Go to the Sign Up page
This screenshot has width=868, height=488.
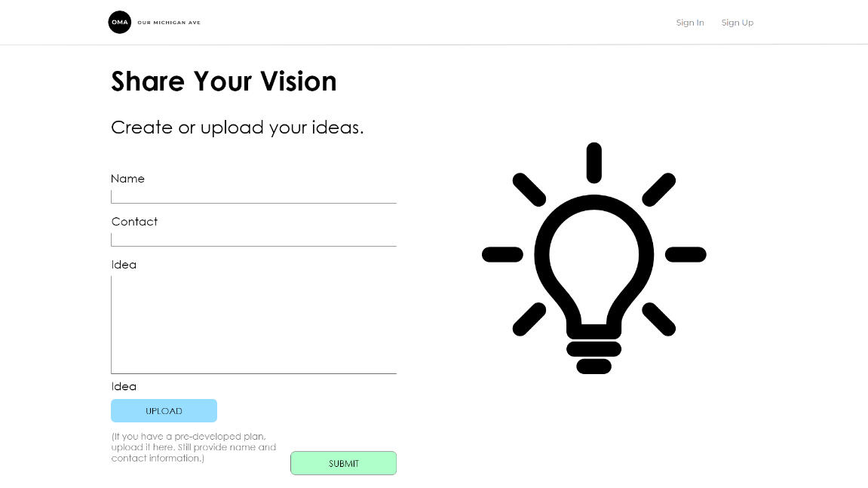(x=737, y=23)
